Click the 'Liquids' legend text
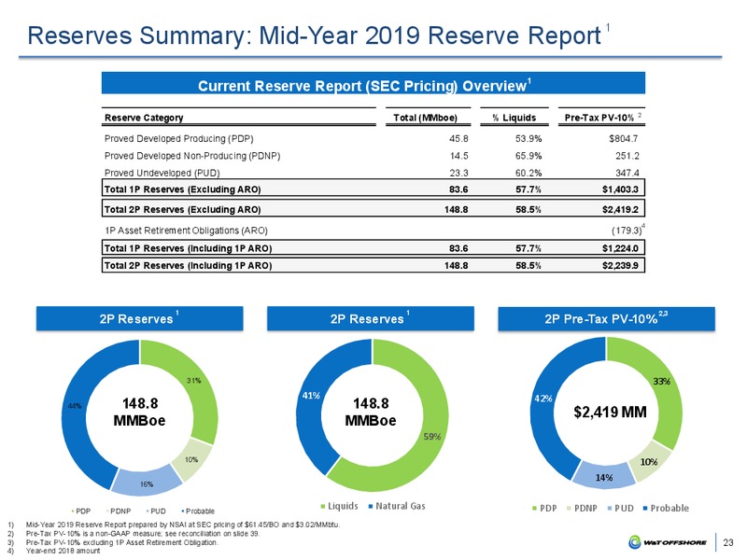The height and width of the screenshot is (560, 747). [343, 506]
